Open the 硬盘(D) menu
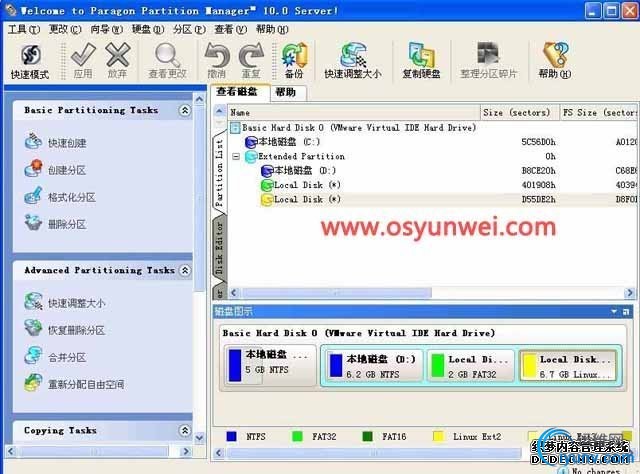The width and height of the screenshot is (640, 474). (x=148, y=29)
